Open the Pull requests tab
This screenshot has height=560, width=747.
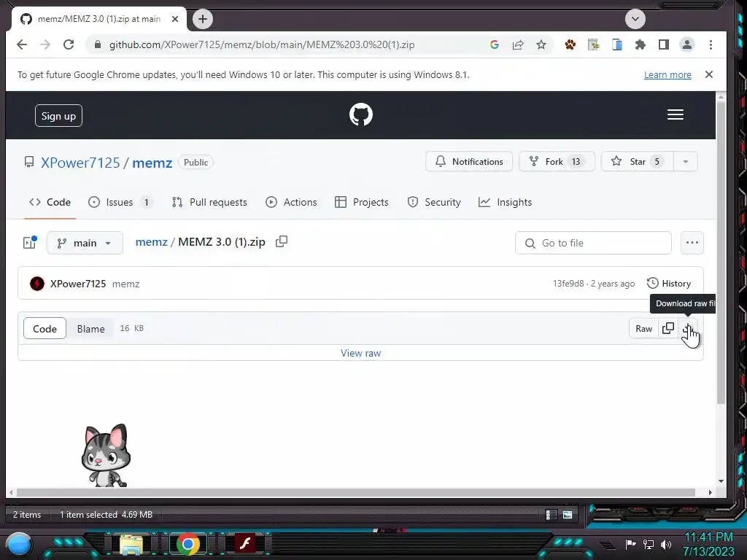(209, 203)
